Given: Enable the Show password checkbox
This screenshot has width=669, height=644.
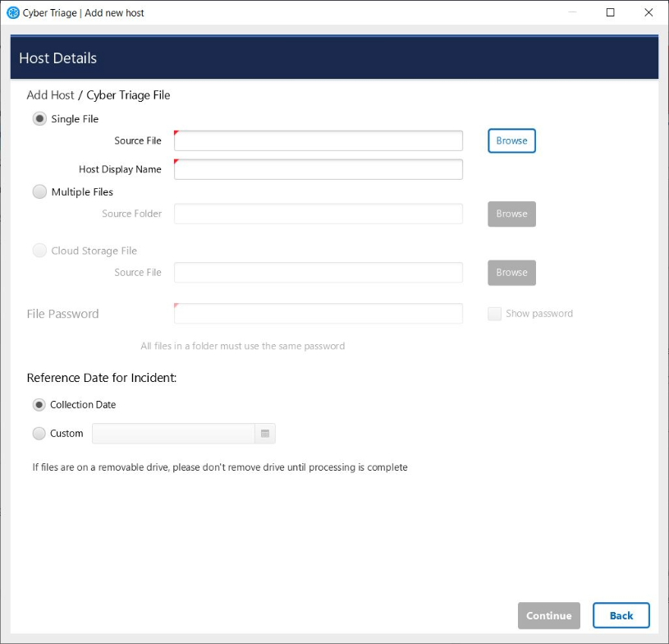Looking at the screenshot, I should [x=494, y=314].
